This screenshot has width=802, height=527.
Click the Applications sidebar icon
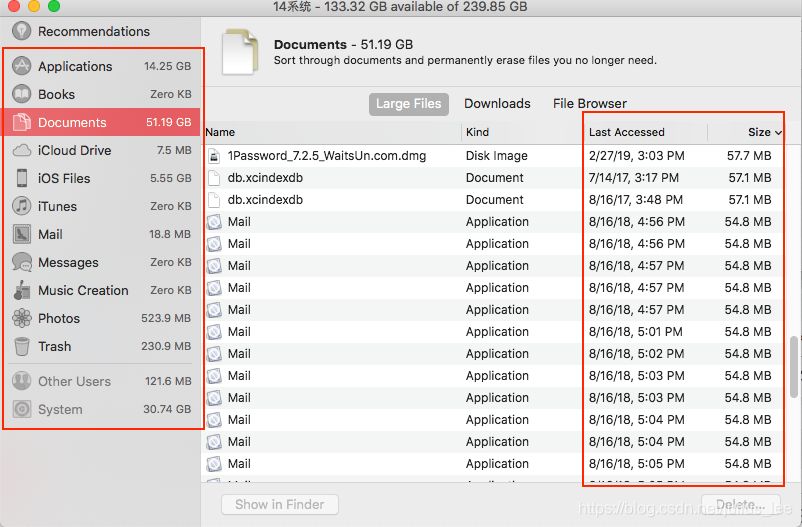click(21, 66)
